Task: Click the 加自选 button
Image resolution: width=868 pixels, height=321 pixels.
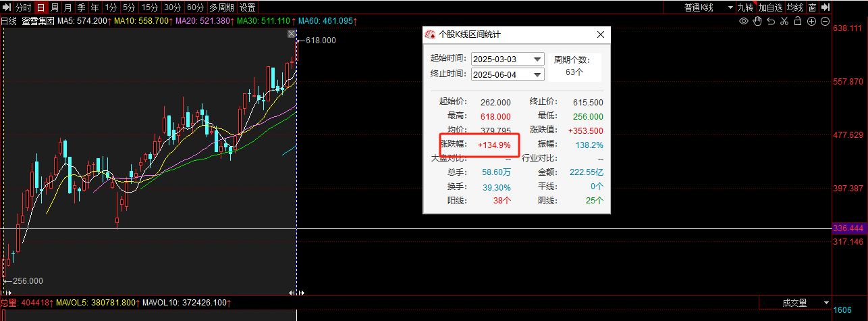Action: pyautogui.click(x=770, y=7)
